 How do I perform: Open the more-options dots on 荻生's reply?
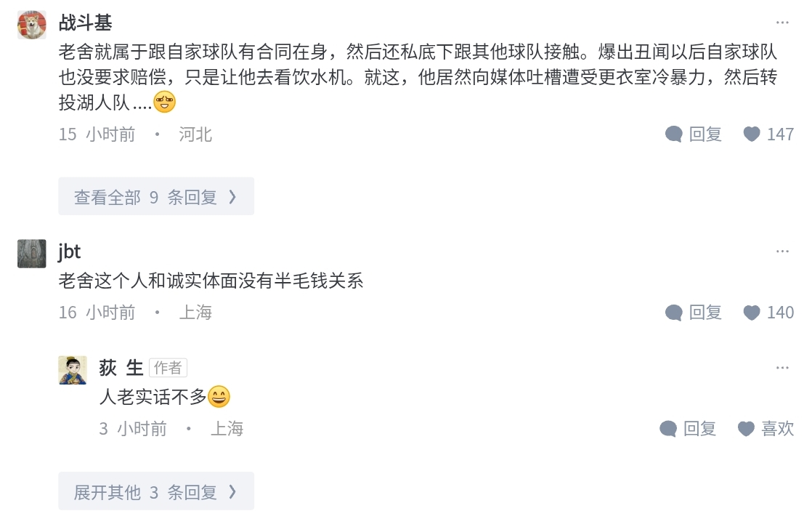(782, 368)
